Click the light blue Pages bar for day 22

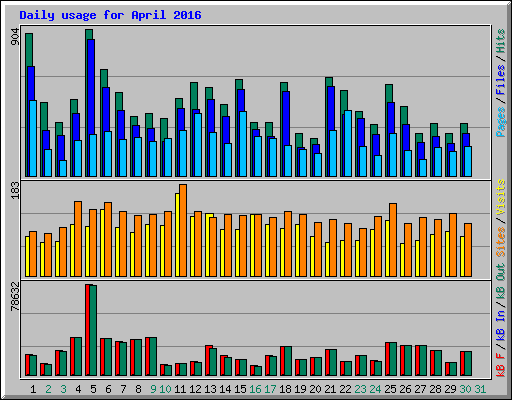(x=348, y=143)
